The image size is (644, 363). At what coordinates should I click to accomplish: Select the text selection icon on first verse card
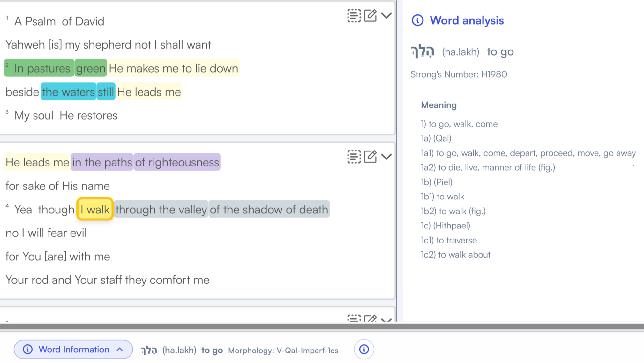tap(354, 15)
